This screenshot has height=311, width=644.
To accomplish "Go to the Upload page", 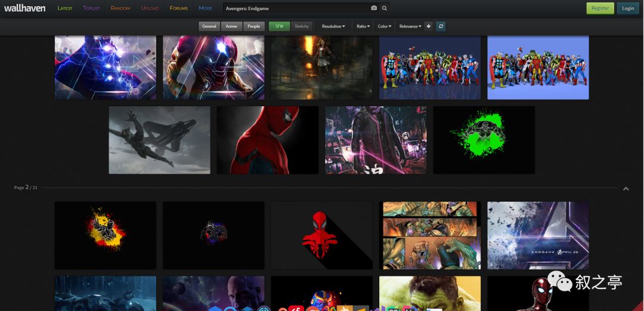I will click(x=150, y=8).
